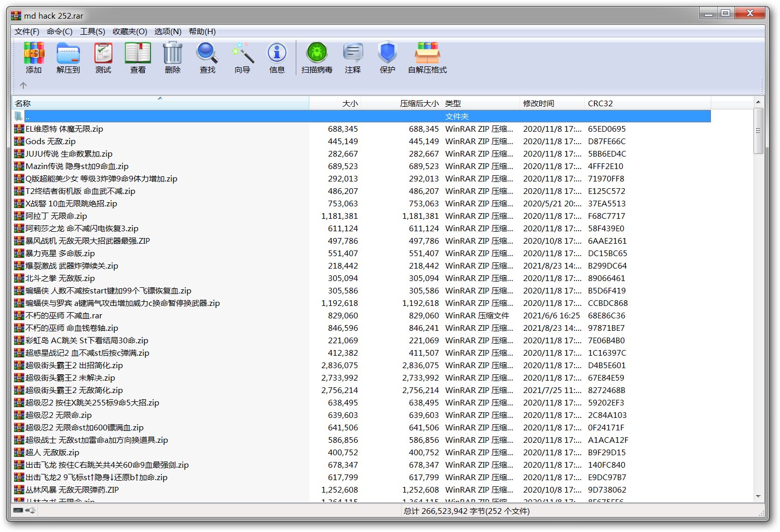This screenshot has width=780, height=532.
Task: Click the parent folder '..' icon
Action: click(x=19, y=116)
